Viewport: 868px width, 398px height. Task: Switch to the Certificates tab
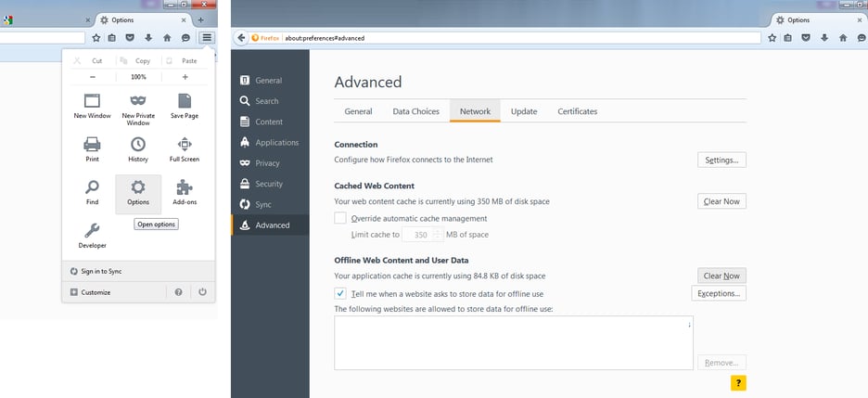click(577, 111)
